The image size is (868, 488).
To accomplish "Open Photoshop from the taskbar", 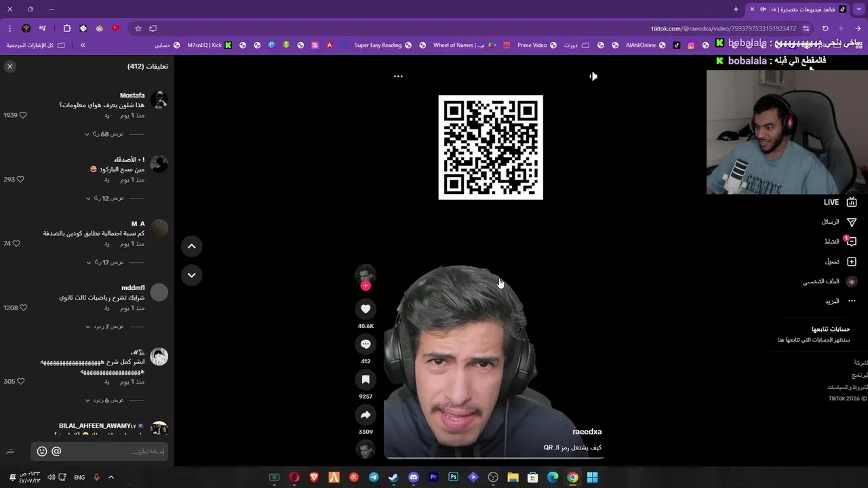I will click(454, 477).
